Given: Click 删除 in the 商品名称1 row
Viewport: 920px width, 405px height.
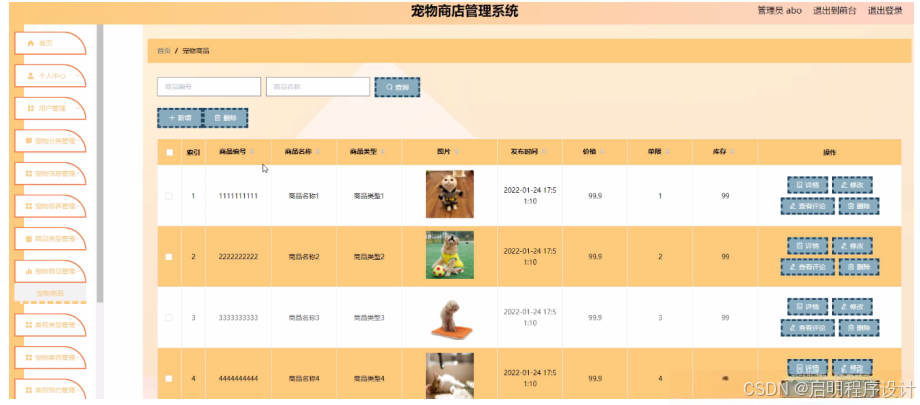Looking at the screenshot, I should (859, 206).
